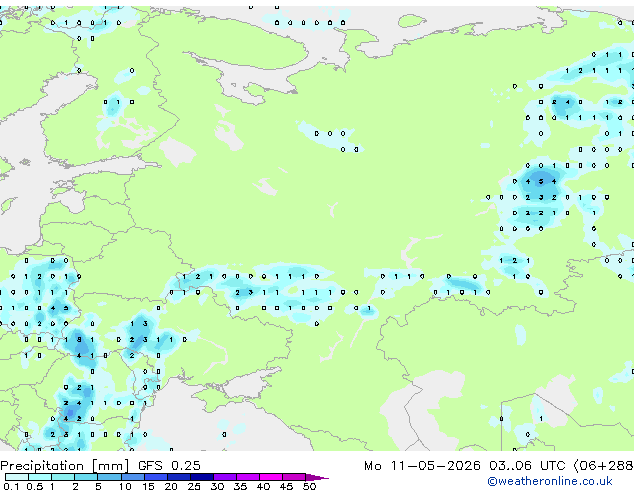
Task: Click the lightest 0.1–0.5 mm legend swatch
Action: point(17,477)
